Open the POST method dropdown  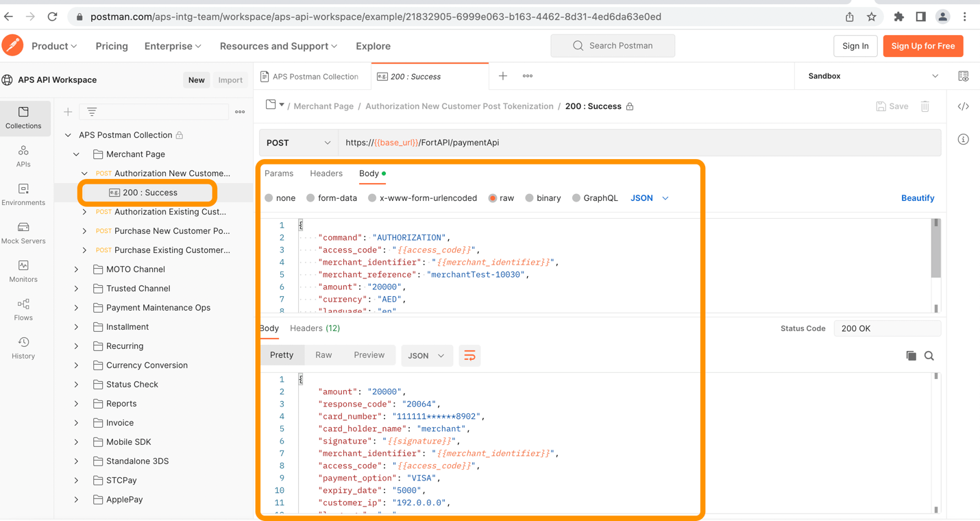[298, 143]
